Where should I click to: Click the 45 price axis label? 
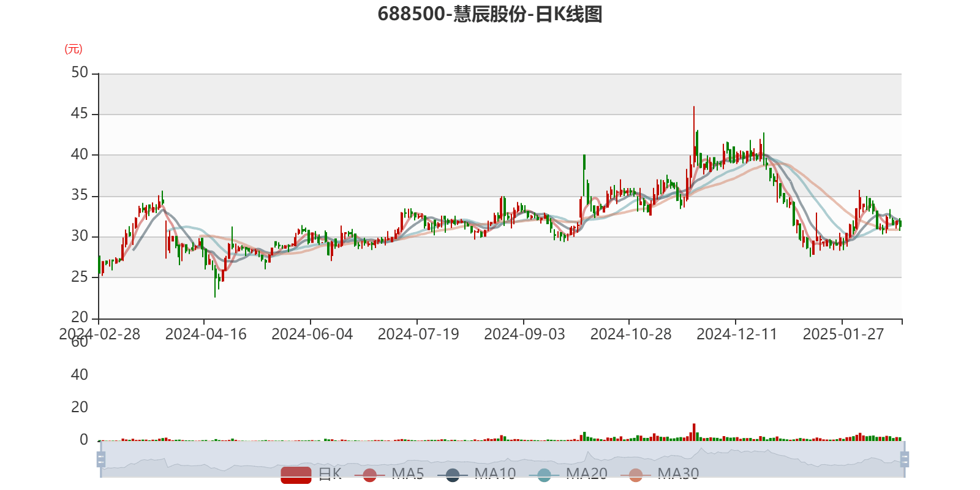click(x=80, y=114)
